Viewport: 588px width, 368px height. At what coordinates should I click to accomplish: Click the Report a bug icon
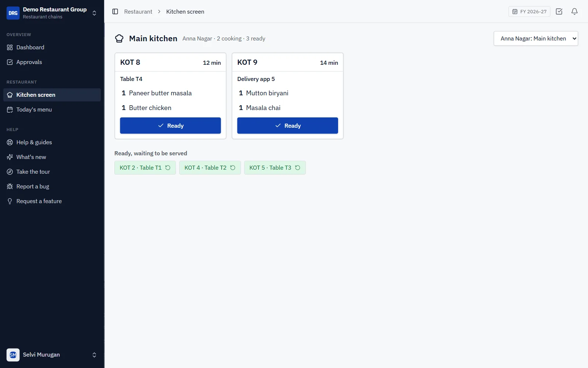tap(10, 187)
